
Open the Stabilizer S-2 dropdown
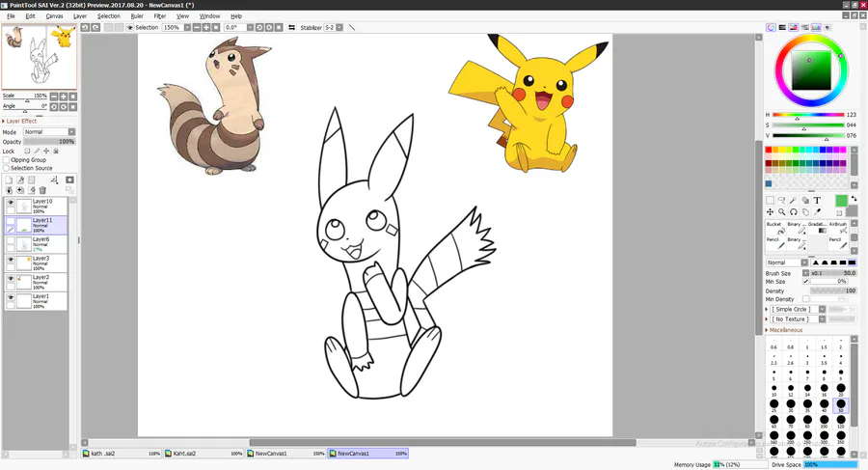pos(333,28)
